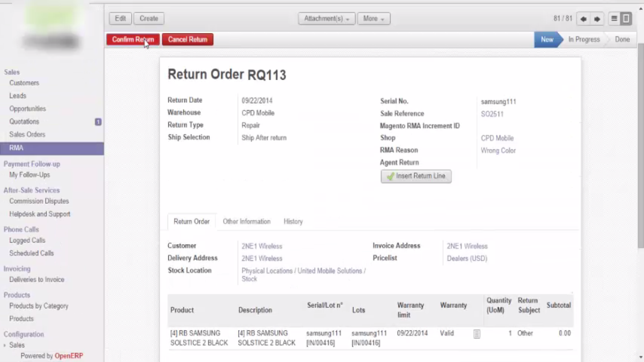Screen dimensions: 644x362
Task: Open stock location Physical Locations link
Action: point(303,275)
